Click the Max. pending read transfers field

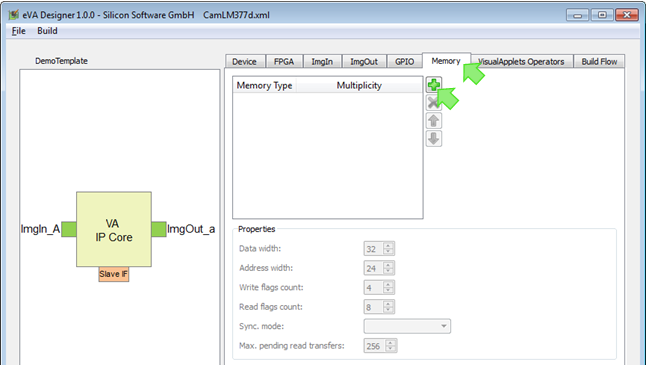[x=380, y=346]
